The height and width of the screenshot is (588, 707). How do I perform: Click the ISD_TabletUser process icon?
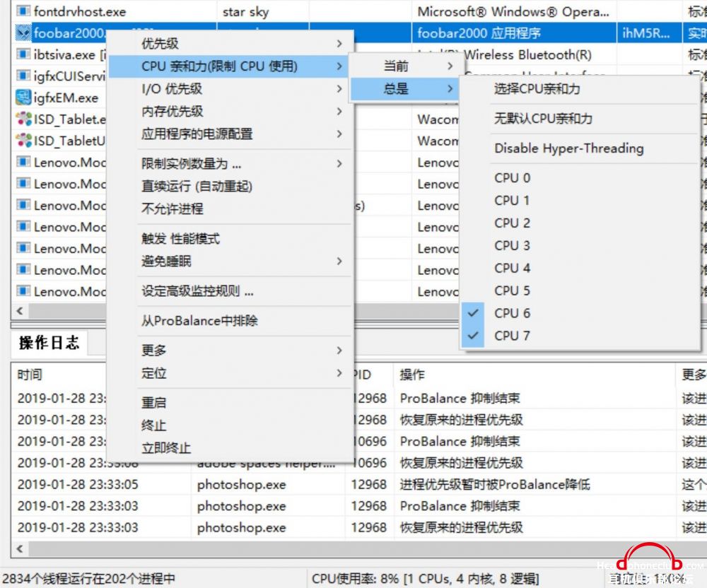[x=23, y=140]
